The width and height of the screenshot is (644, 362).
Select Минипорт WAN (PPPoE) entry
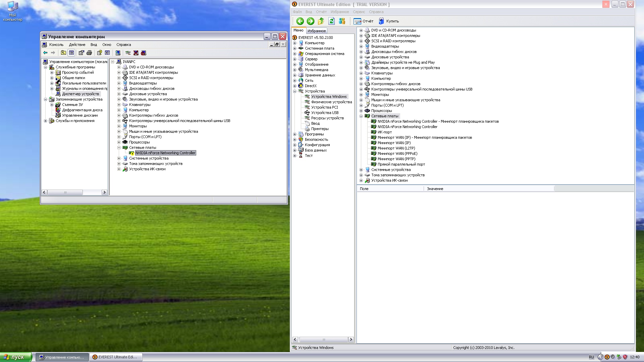[x=397, y=154]
